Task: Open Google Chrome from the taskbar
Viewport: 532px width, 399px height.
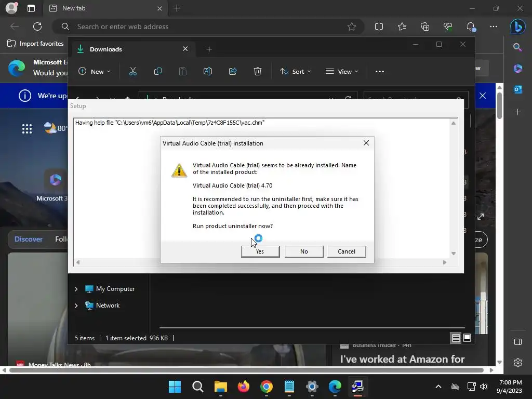Action: click(267, 387)
